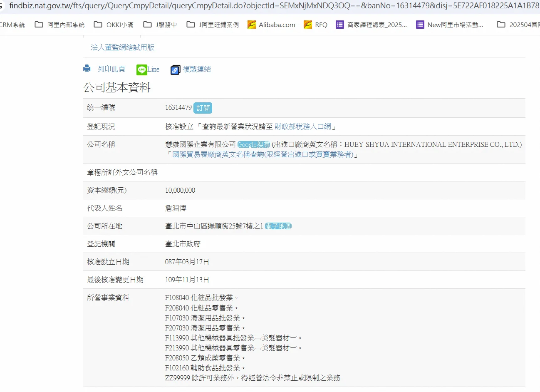Open the OKKI小滿 bookmark folder
The image size is (540, 392).
(114, 25)
